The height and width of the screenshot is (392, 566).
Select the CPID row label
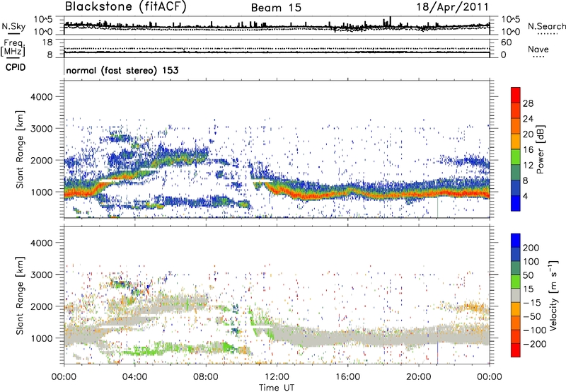16,67
